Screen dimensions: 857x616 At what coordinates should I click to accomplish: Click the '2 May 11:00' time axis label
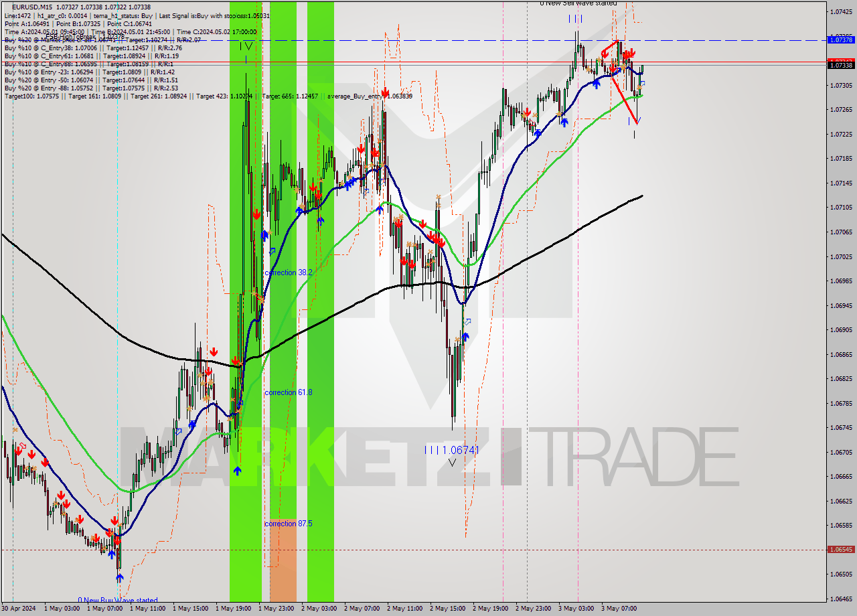point(404,609)
